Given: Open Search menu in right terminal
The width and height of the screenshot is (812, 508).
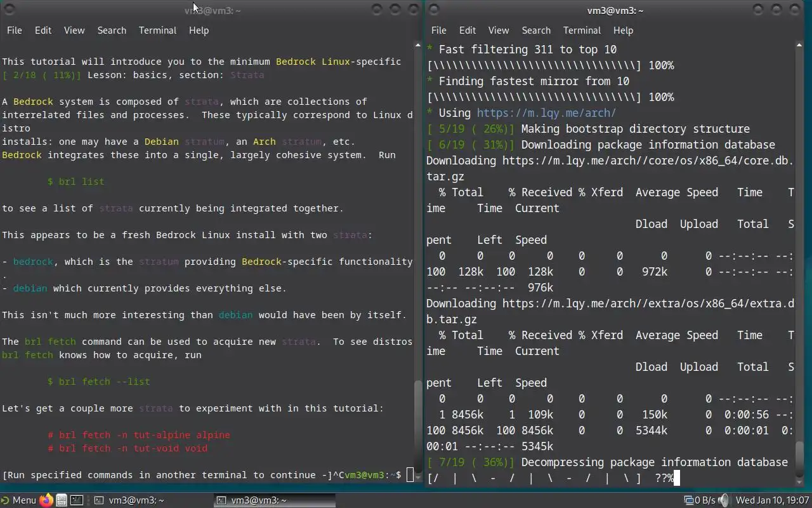Looking at the screenshot, I should (x=536, y=30).
